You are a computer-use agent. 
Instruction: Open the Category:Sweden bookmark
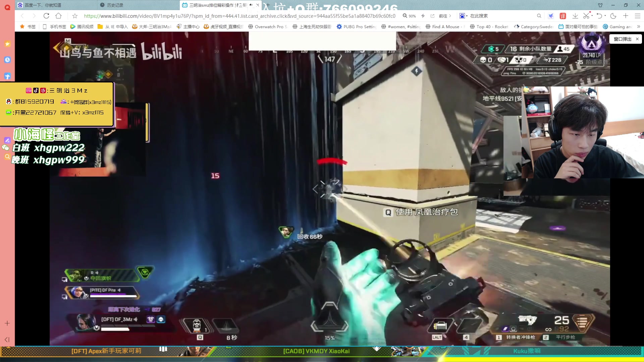[534, 26]
